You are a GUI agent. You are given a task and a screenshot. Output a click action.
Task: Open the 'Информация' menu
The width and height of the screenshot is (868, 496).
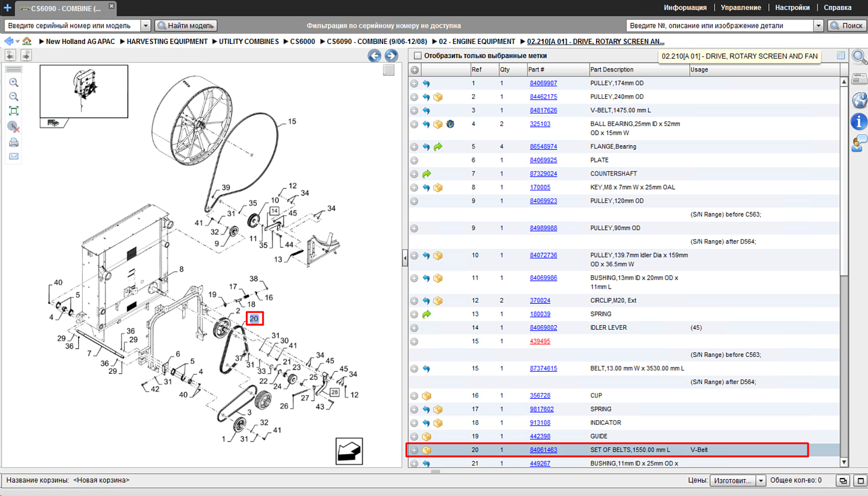[x=685, y=8]
